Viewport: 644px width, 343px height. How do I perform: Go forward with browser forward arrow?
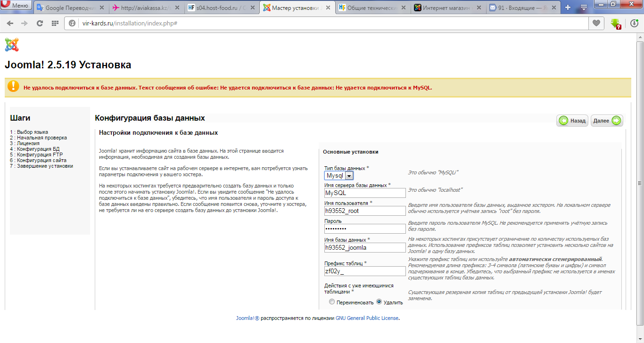25,23
